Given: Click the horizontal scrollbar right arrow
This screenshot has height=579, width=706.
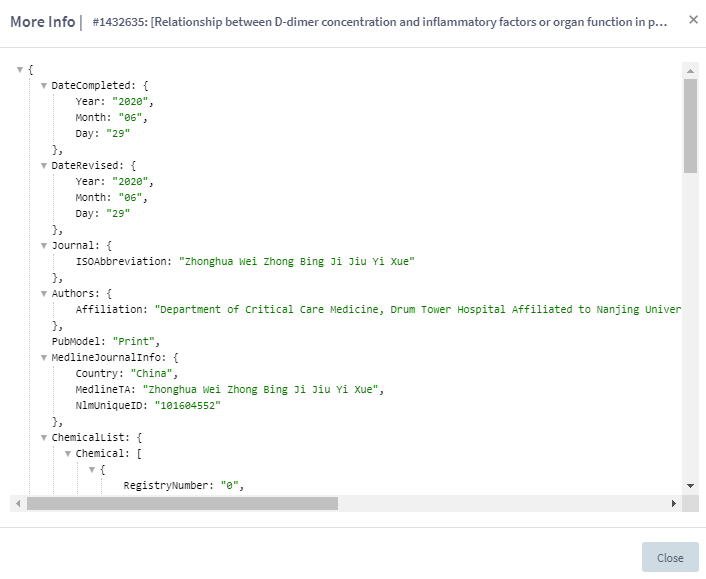Looking at the screenshot, I should click(674, 503).
